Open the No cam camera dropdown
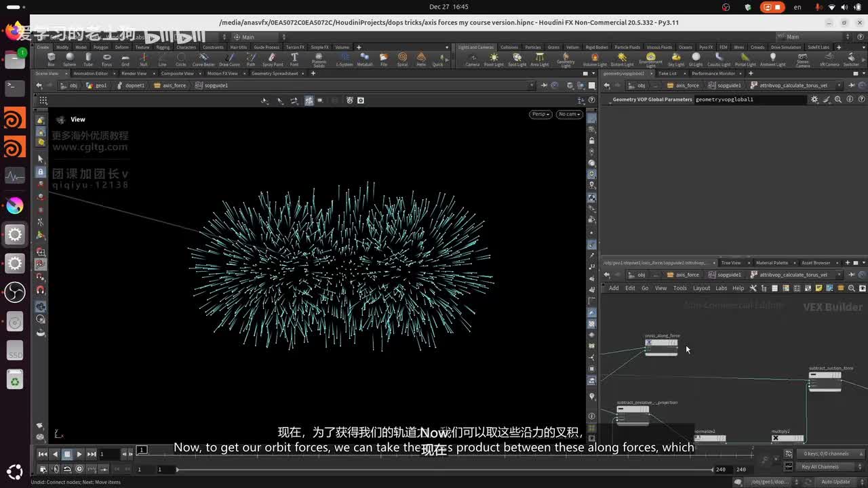This screenshot has height=488, width=868. tap(569, 114)
